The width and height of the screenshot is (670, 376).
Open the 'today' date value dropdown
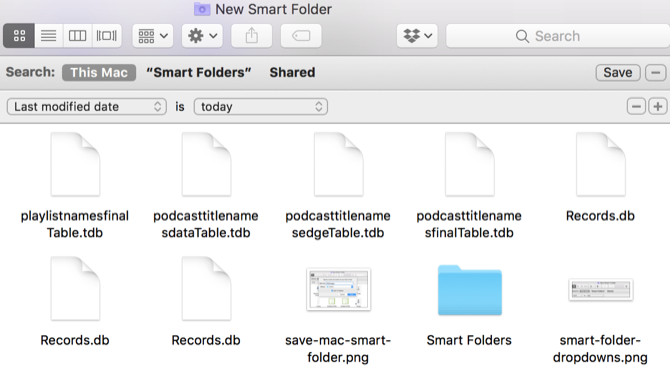261,106
